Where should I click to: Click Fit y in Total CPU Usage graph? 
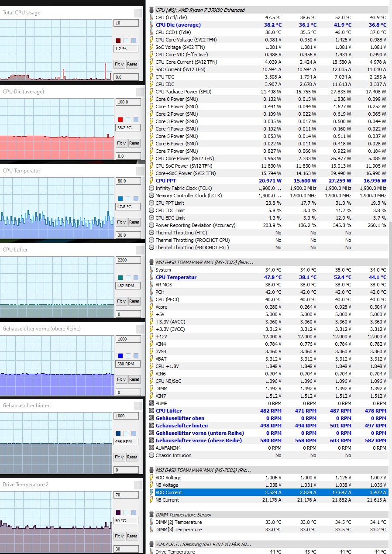tap(119, 64)
